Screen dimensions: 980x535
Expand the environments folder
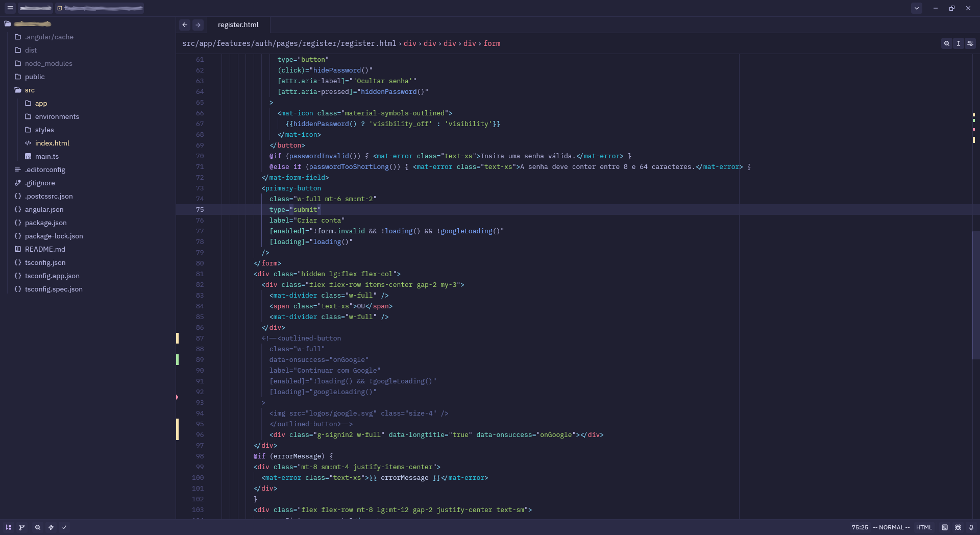(57, 116)
